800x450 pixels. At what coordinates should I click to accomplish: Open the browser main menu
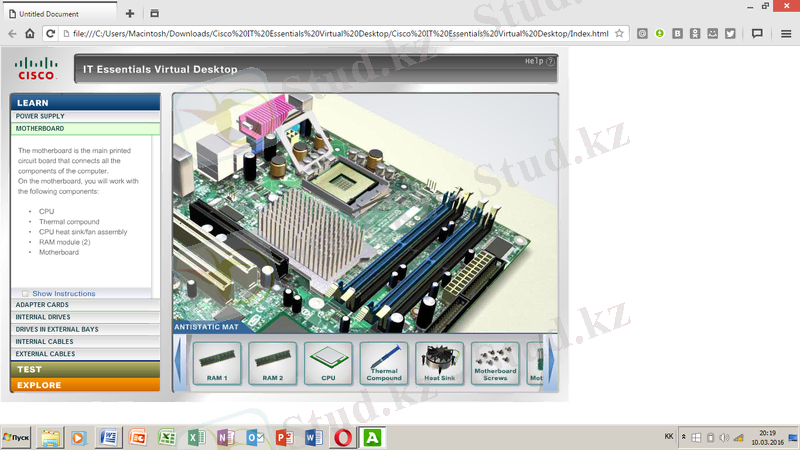tap(786, 34)
